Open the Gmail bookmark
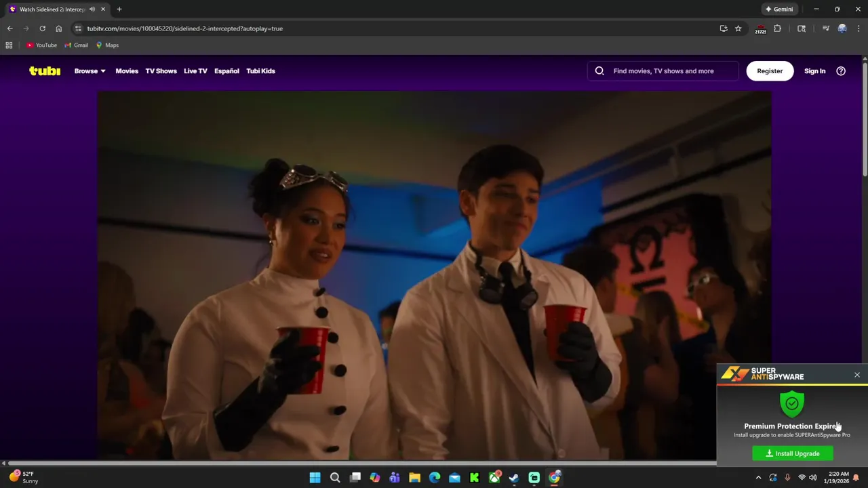Image resolution: width=868 pixels, height=488 pixels. (77, 45)
